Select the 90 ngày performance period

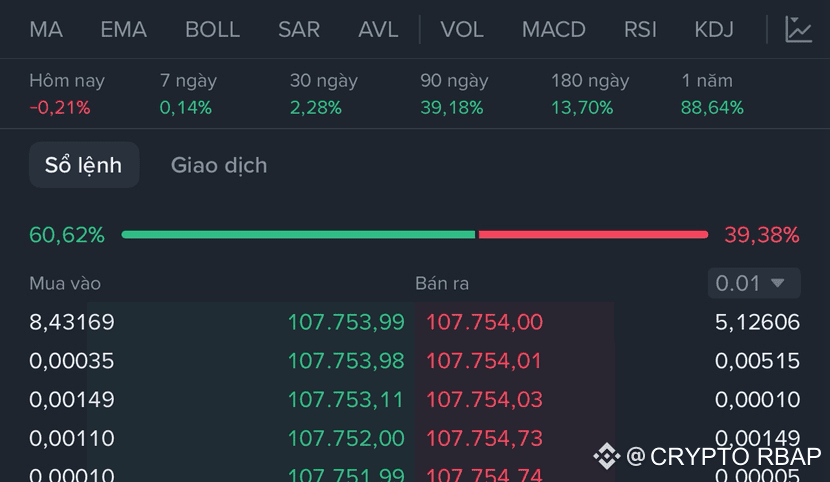pyautogui.click(x=454, y=93)
